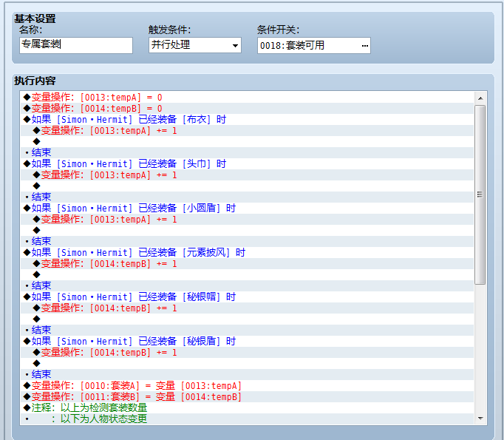Screen dimensions: 504x440
Task: Open the 触发条件 dropdown showing 并行处理
Action: click(195, 45)
